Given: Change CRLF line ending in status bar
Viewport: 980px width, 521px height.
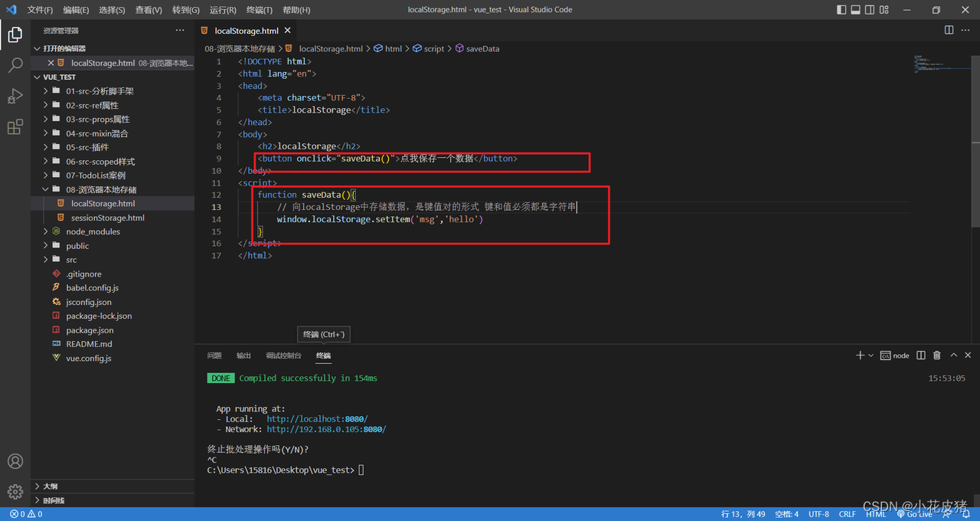Looking at the screenshot, I should [x=847, y=514].
